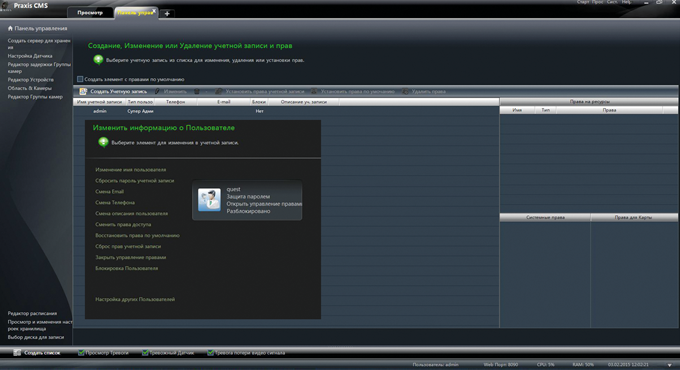Click the Системные права panel header
Viewport: 680px width, 370px height.
tap(545, 217)
